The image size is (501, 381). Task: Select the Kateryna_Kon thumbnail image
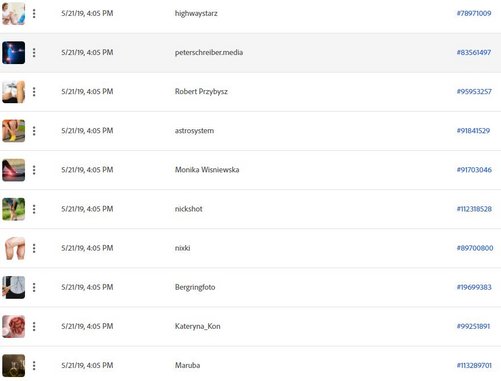click(14, 326)
